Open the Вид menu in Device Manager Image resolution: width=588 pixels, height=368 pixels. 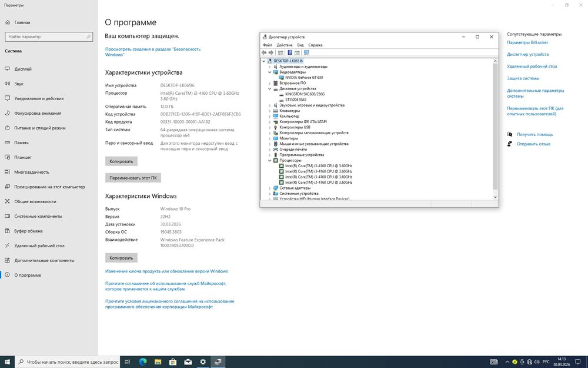[x=300, y=45]
